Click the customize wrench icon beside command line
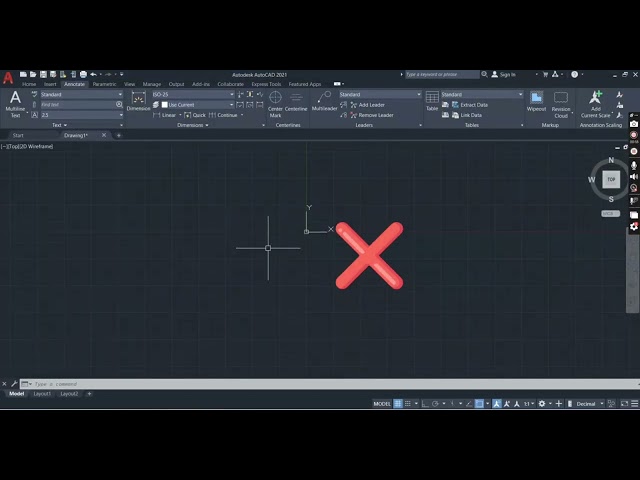This screenshot has width=640, height=480. click(x=14, y=384)
